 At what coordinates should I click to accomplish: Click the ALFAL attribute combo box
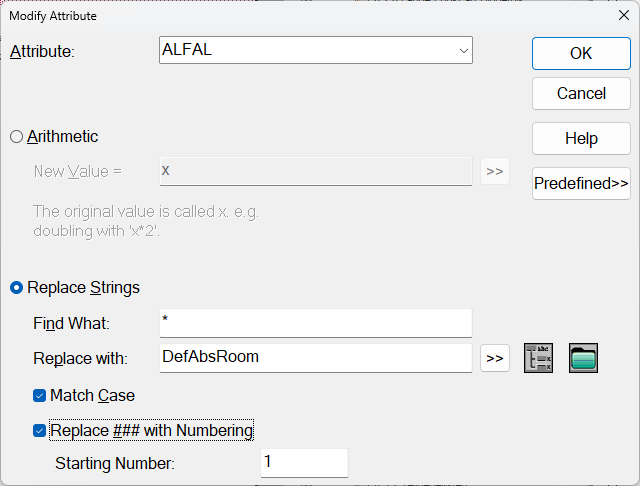click(316, 50)
